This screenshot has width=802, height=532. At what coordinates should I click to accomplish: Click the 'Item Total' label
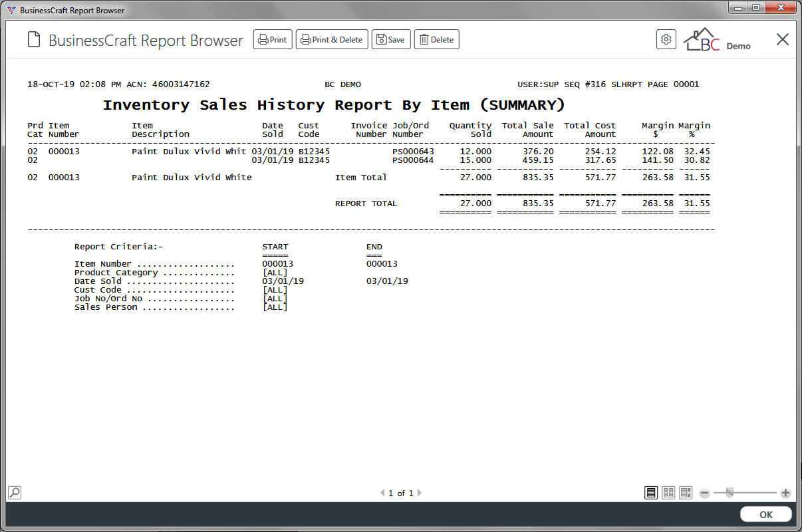pos(361,178)
